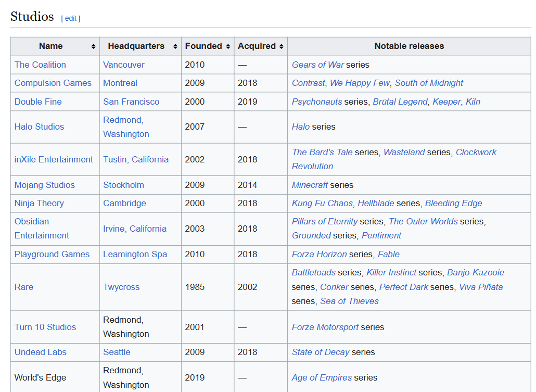Open Pentiment link
Image resolution: width=536 pixels, height=392 pixels.
click(381, 235)
